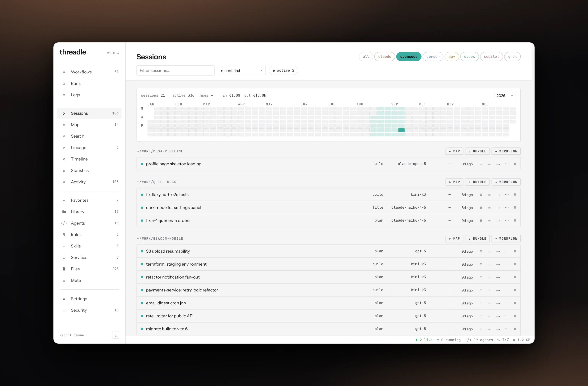588x386 pixels.
Task: Toggle the claude filter chip
Action: [x=385, y=57]
